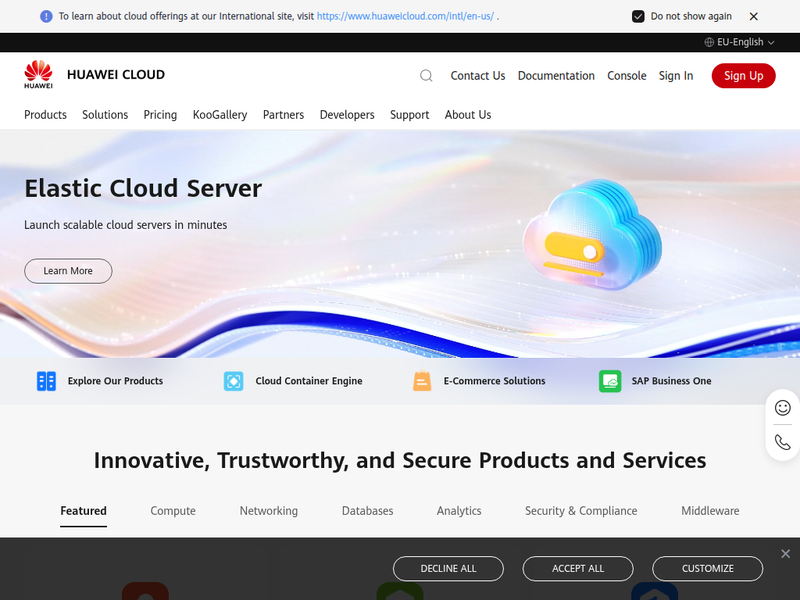Click the SAP Business One label

pyautogui.click(x=671, y=381)
